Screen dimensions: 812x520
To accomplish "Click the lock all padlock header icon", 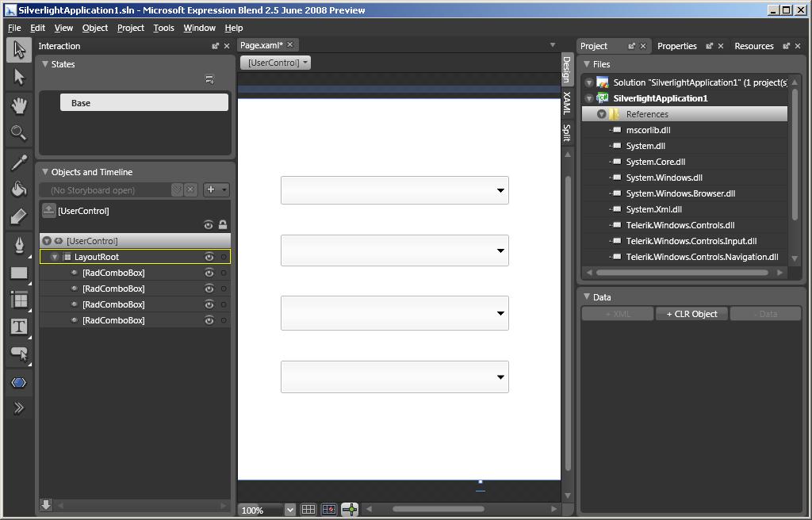I will coord(223,224).
